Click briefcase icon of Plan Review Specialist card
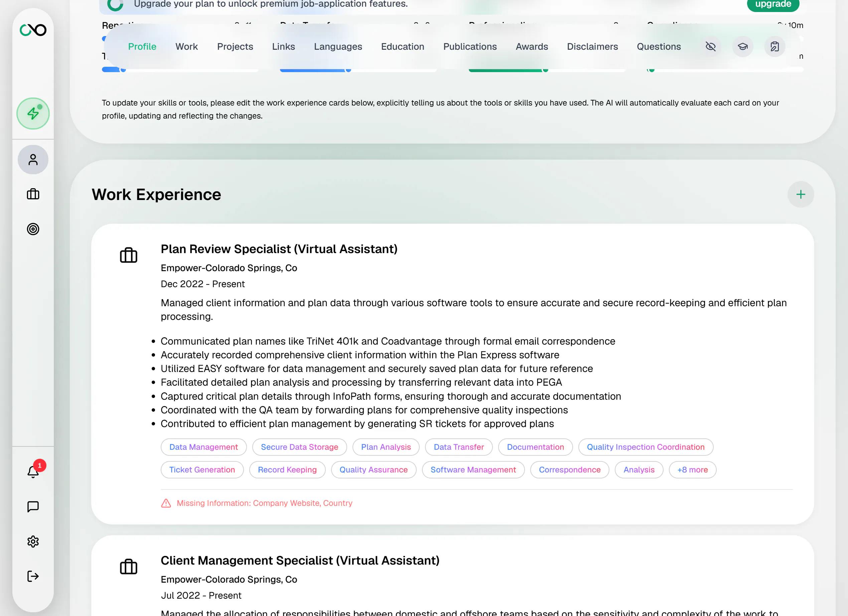 (129, 255)
